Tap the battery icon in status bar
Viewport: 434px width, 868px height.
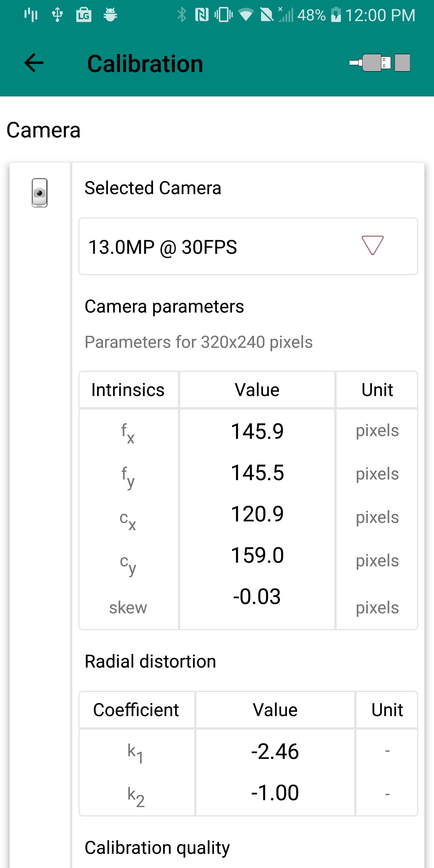[x=336, y=15]
